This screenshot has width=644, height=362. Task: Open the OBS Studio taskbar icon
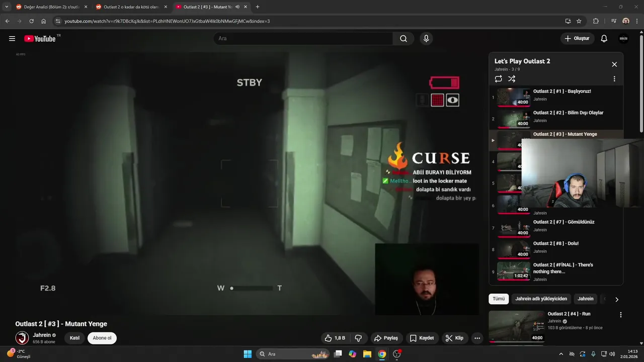click(x=396, y=354)
